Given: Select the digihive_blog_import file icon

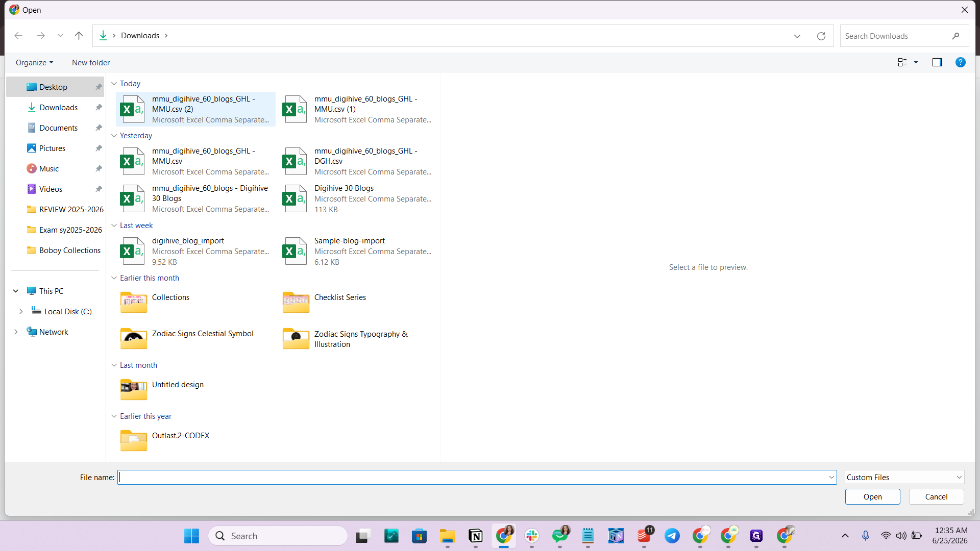Looking at the screenshot, I should 133,251.
